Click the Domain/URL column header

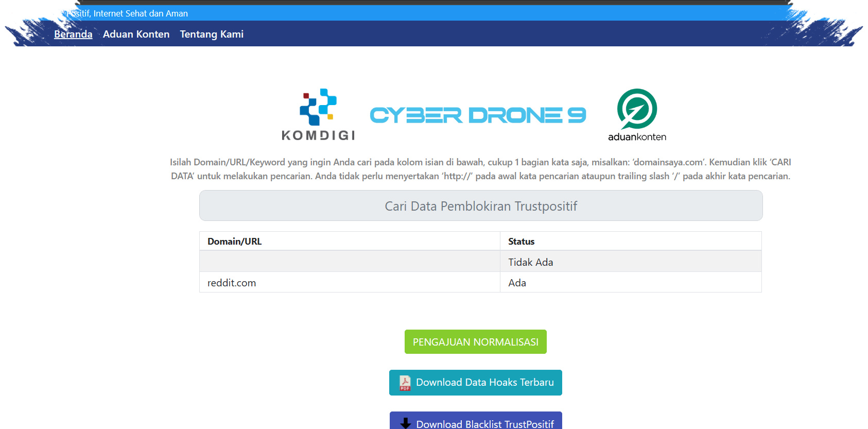[x=350, y=241]
